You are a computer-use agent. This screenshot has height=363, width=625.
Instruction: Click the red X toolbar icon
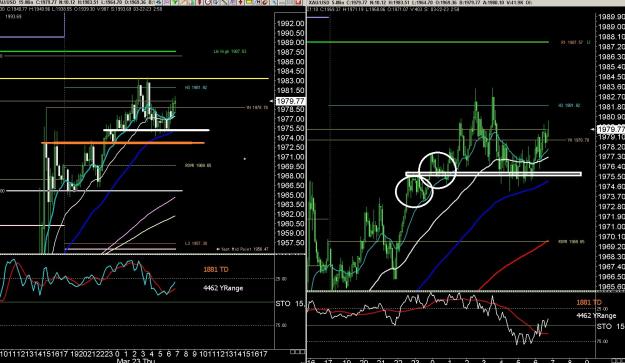pyautogui.click(x=298, y=2)
